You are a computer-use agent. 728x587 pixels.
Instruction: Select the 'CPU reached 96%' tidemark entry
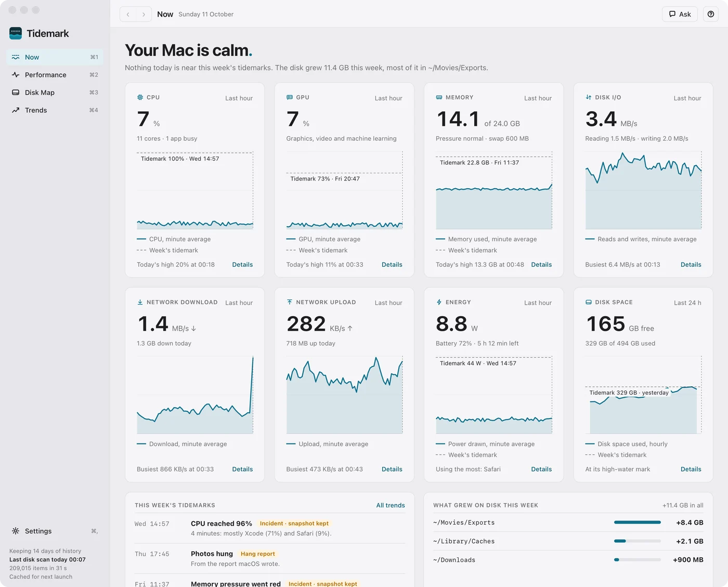pyautogui.click(x=270, y=528)
